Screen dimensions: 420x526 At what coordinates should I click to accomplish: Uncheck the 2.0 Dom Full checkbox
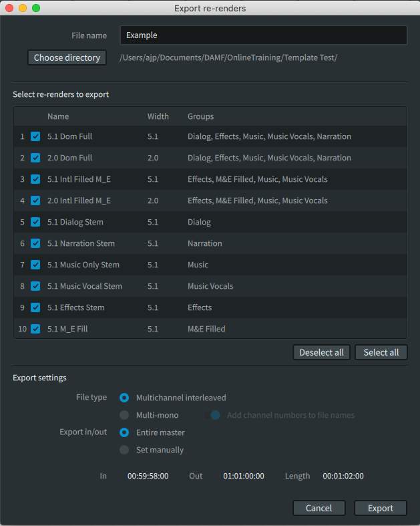(x=35, y=158)
